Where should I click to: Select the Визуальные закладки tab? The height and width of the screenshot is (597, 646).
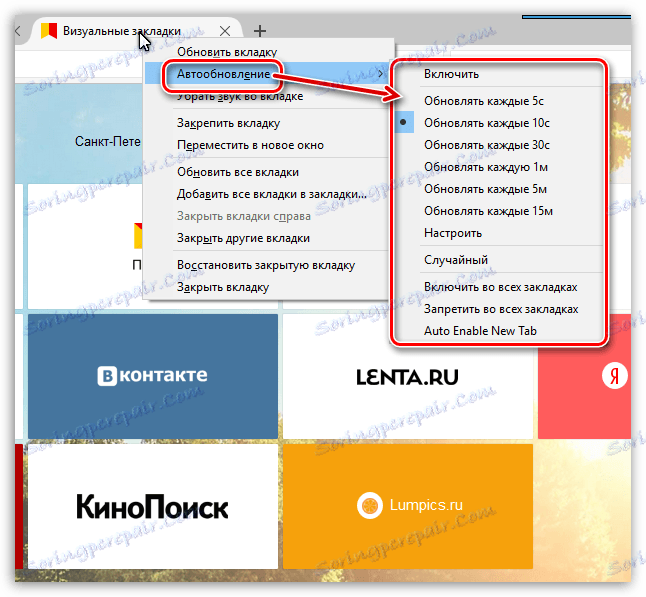tap(134, 31)
